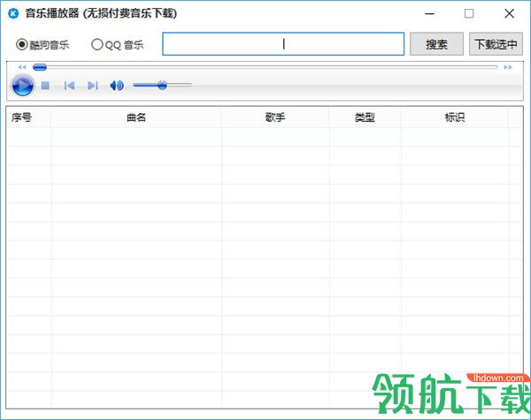Image resolution: width=531 pixels, height=420 pixels.
Task: Close the music player window
Action: pos(510,13)
